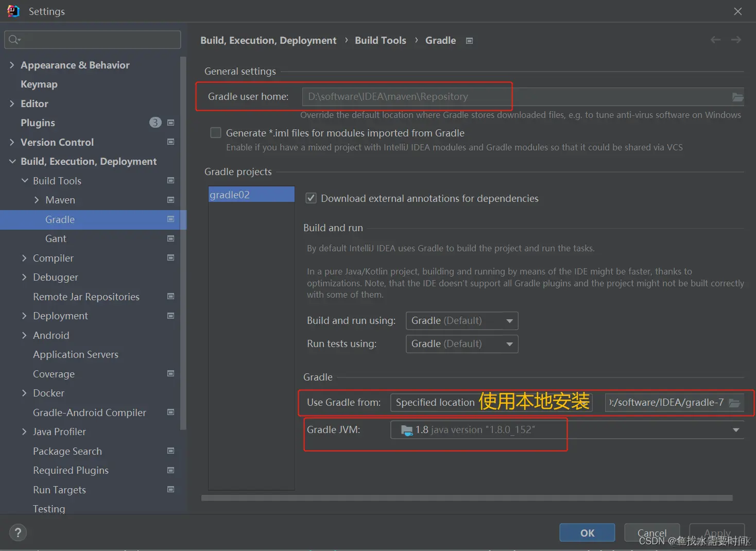Open the Gradle JVM dropdown arrow
The height and width of the screenshot is (551, 756).
coord(736,430)
